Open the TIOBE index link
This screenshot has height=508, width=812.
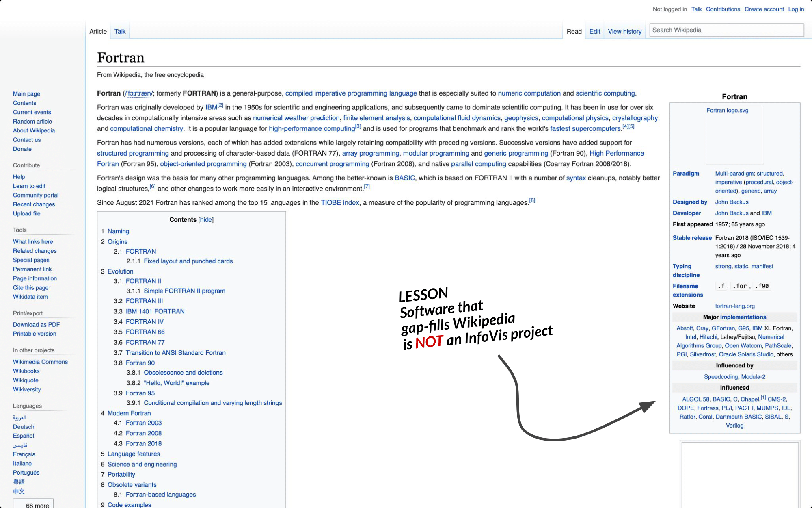tap(340, 202)
